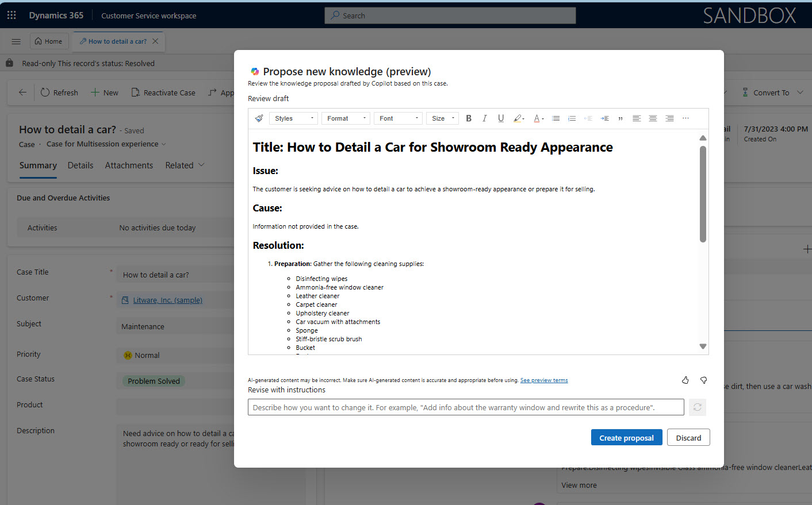Toggle italic formatting in the editor

point(485,118)
